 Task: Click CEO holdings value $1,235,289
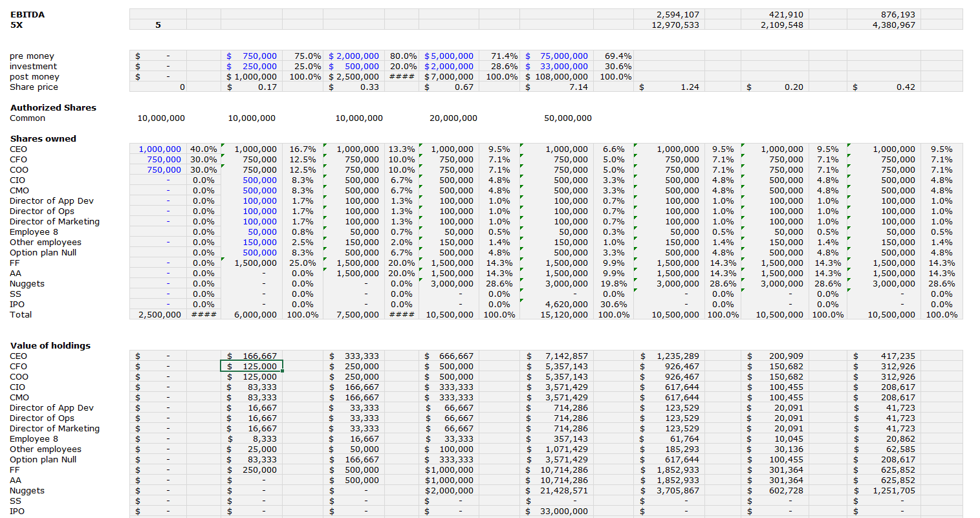point(669,356)
